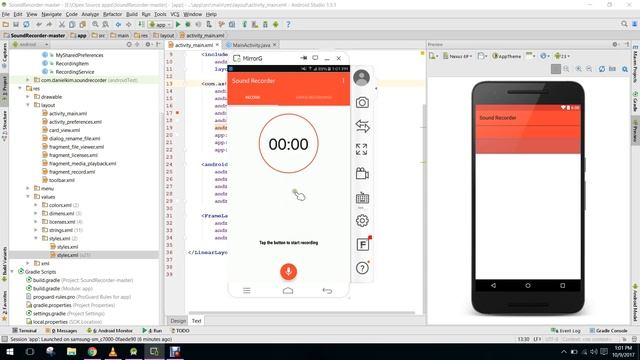Click MirrorGo fullscreen expand icon

pyautogui.click(x=362, y=149)
